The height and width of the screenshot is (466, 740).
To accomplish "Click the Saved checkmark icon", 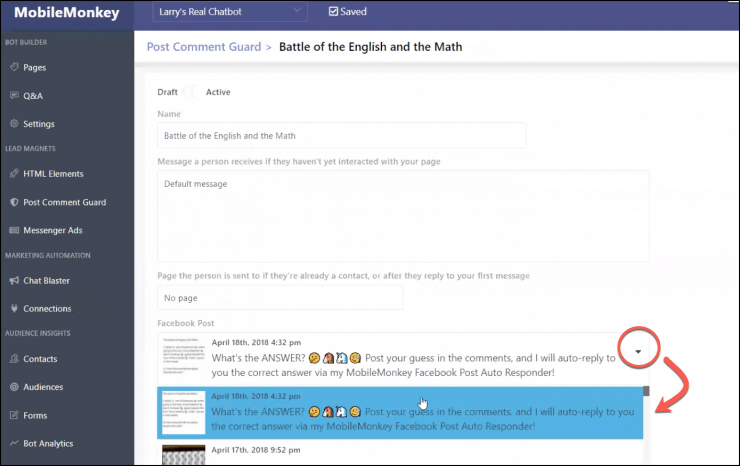I will (333, 11).
